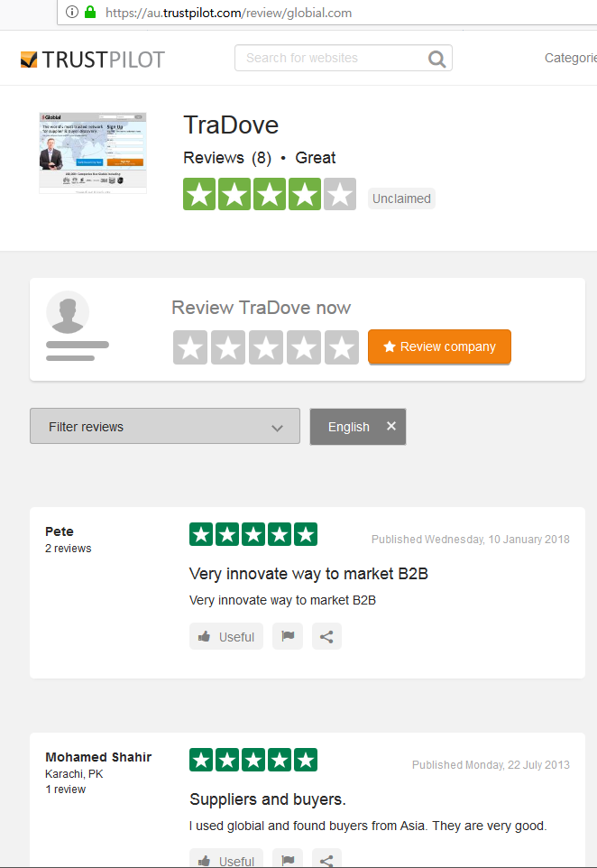Flag Pete's review with the flag icon

pos(288,636)
